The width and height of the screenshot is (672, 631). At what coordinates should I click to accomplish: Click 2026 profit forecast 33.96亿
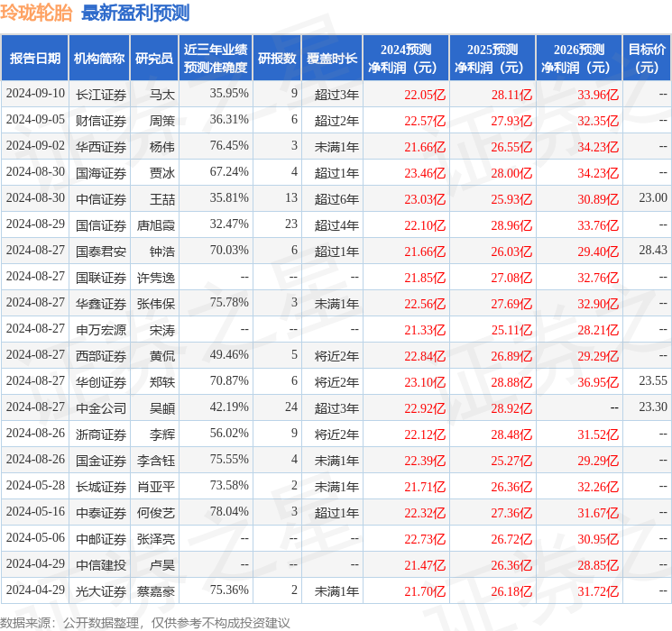[598, 95]
